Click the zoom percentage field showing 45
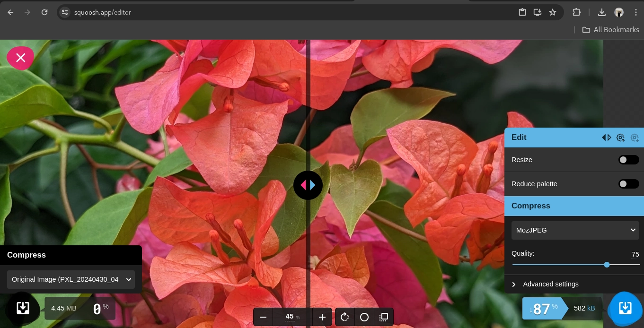644x328 pixels. pyautogui.click(x=290, y=317)
